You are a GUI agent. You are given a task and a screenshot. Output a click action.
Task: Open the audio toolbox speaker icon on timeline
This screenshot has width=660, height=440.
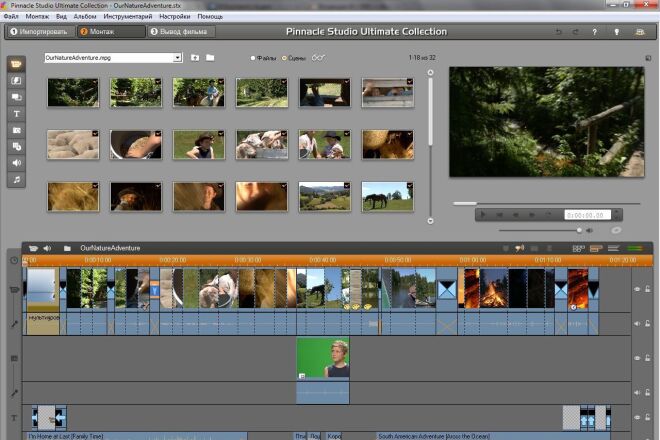point(47,248)
